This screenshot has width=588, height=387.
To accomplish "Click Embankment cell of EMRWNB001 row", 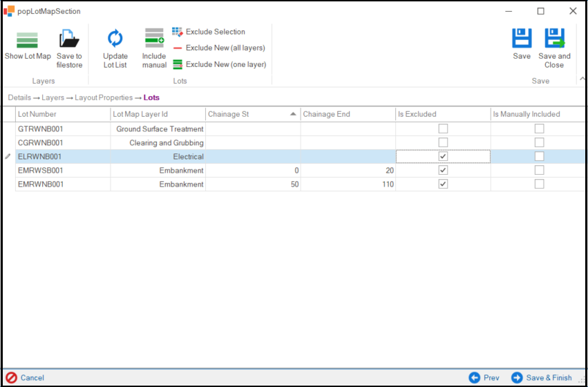I will pyautogui.click(x=158, y=185).
